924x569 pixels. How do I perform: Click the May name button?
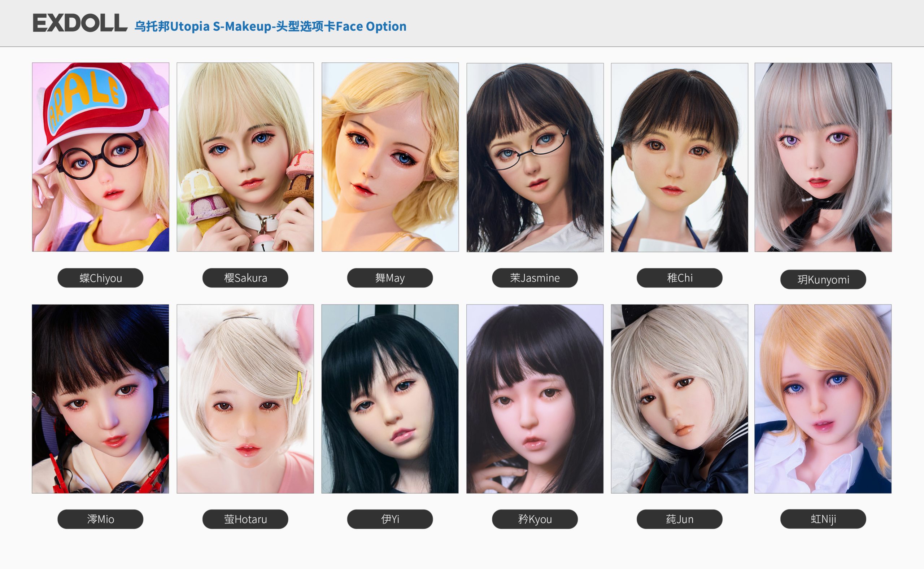(389, 278)
